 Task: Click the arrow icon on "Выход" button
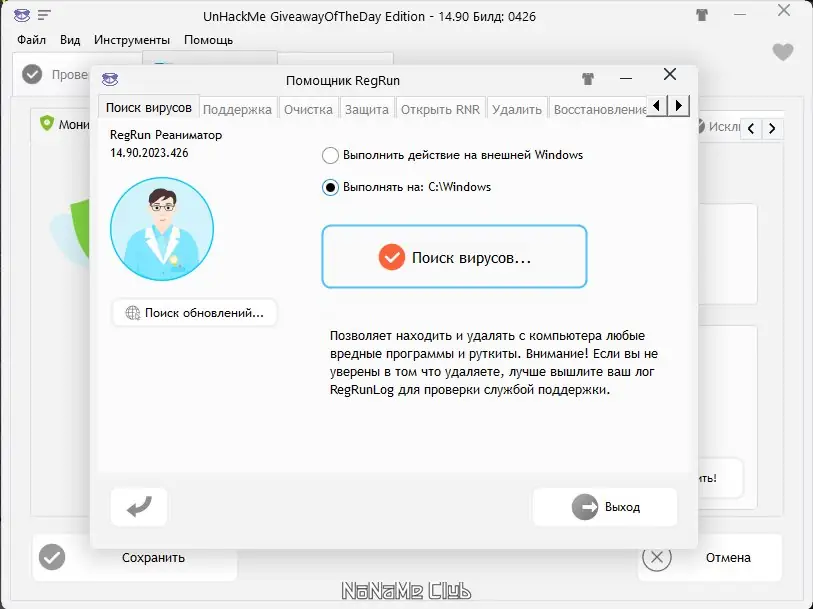585,507
